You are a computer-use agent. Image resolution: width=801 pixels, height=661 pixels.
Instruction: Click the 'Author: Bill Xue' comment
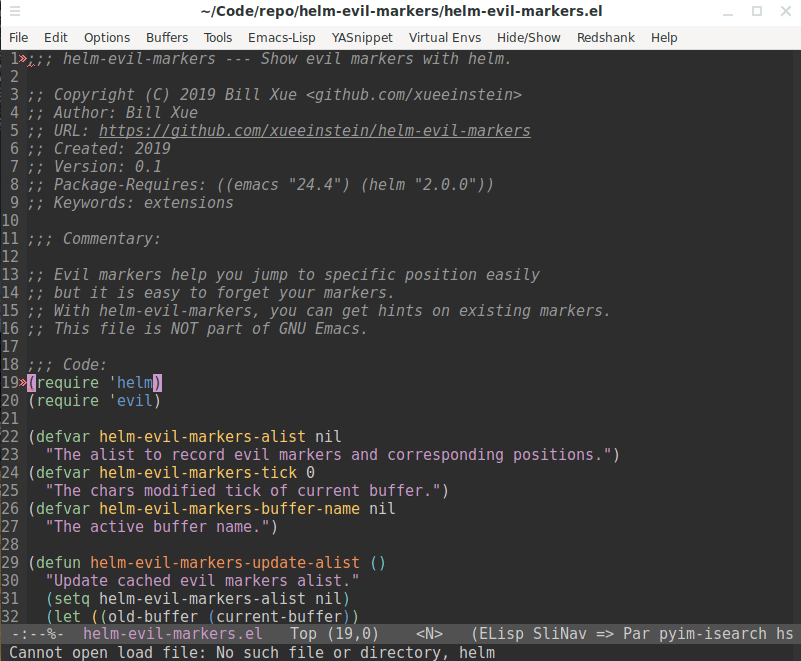pos(113,113)
